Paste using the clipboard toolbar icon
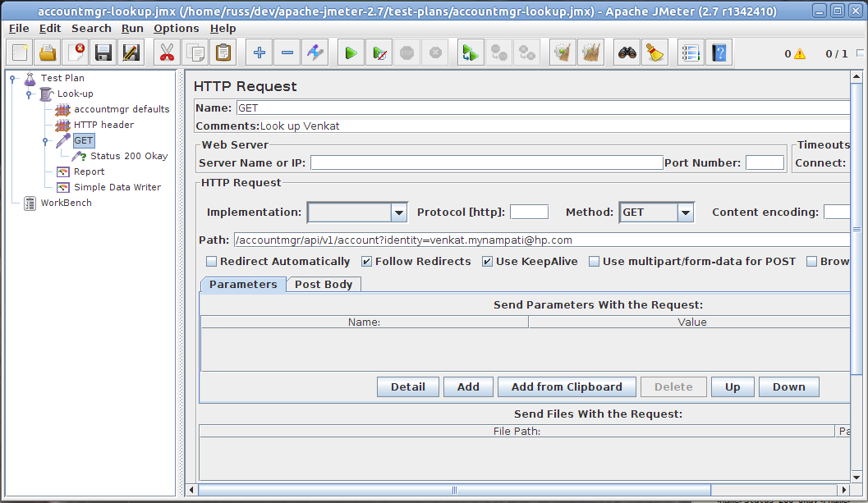The height and width of the screenshot is (503, 868). [x=223, y=53]
